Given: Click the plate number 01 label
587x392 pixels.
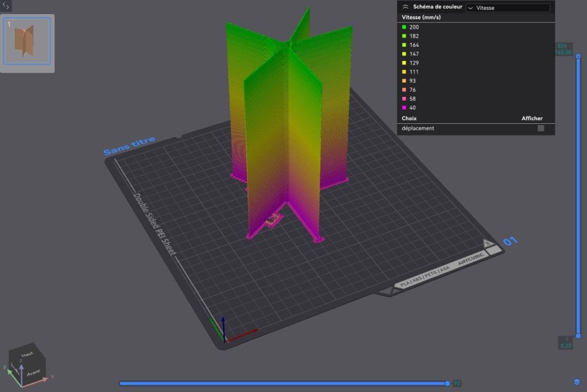Looking at the screenshot, I should click(510, 241).
